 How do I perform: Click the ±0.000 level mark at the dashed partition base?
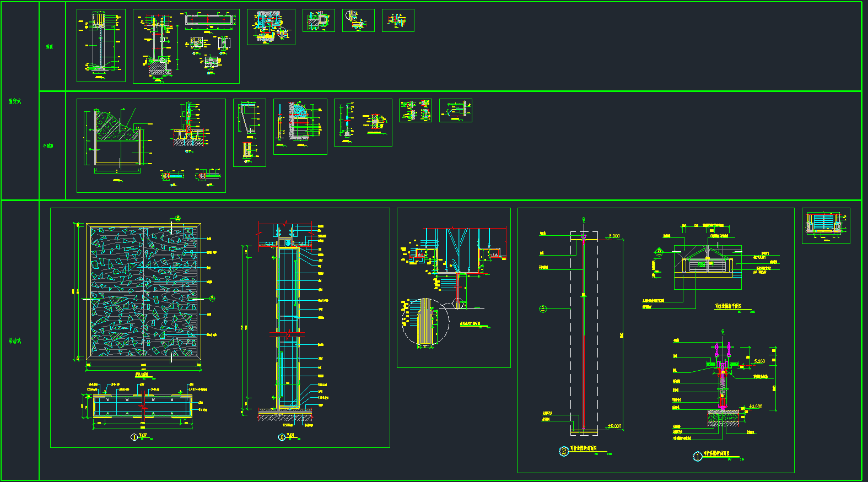[x=614, y=426]
